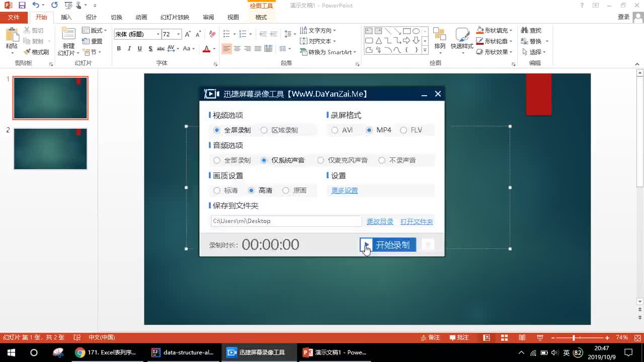644x362 pixels.
Task: Decrease font size with smaller A icon
Action: click(198, 34)
